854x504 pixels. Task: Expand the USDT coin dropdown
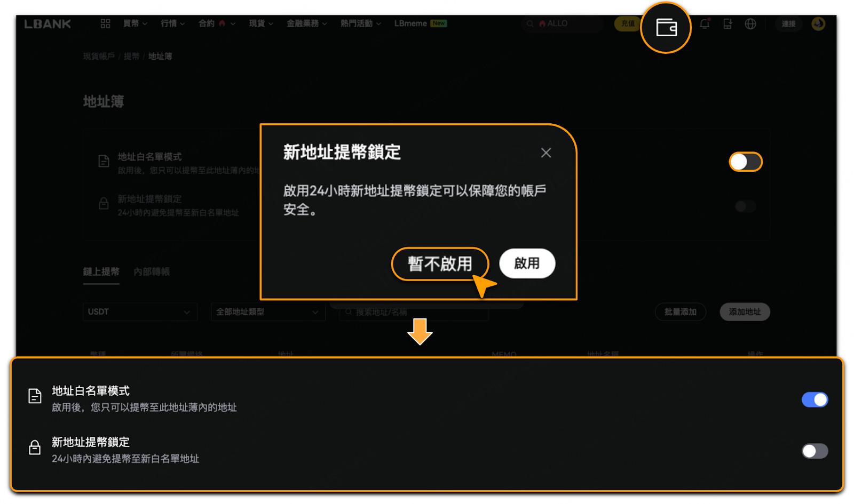[140, 312]
